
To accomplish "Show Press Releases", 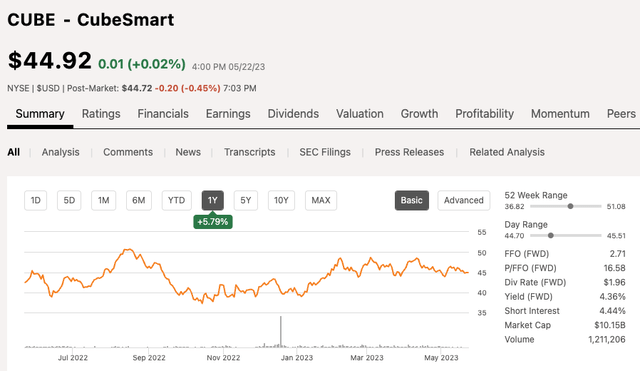I will (x=409, y=152).
